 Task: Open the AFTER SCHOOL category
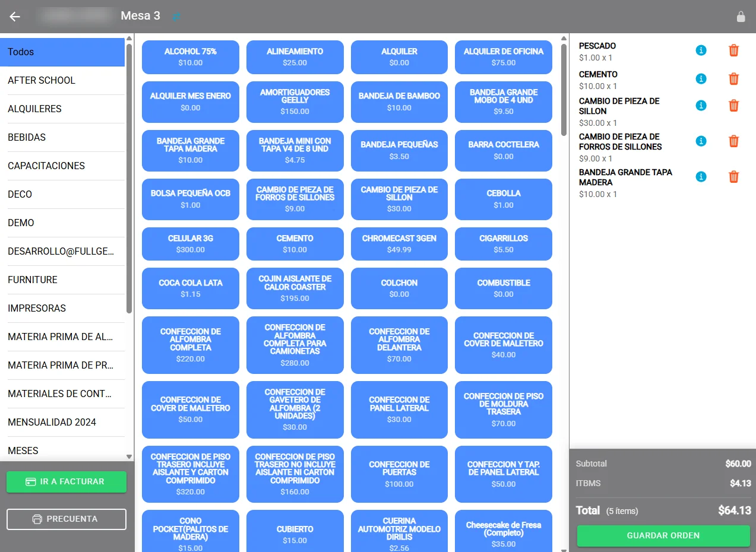62,80
